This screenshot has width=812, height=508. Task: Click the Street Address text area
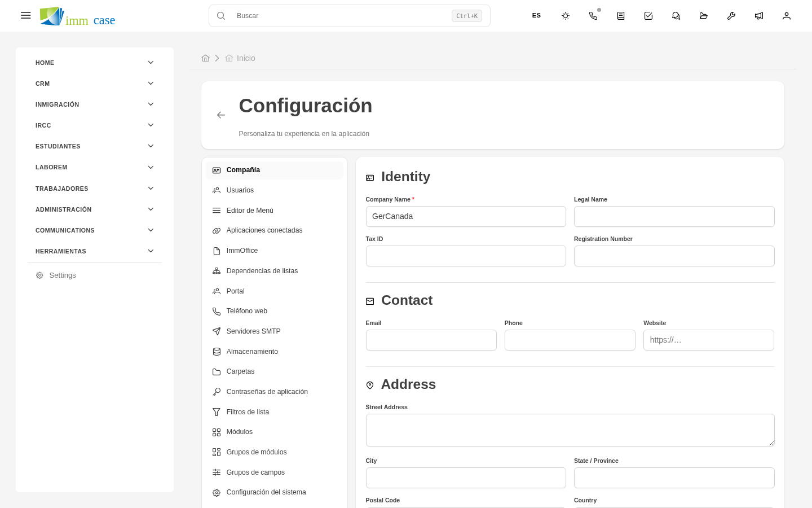[x=570, y=430]
